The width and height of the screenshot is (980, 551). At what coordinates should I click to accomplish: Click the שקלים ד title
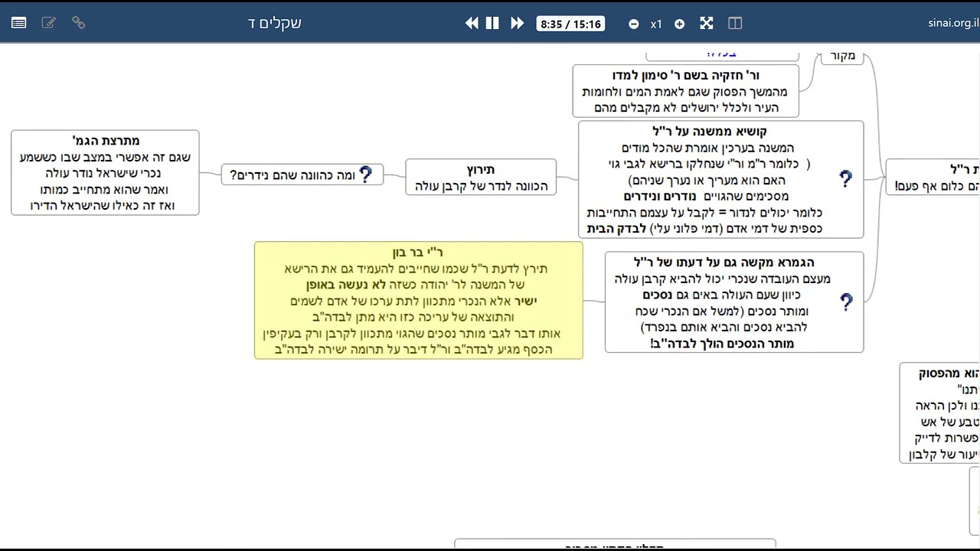275,23
